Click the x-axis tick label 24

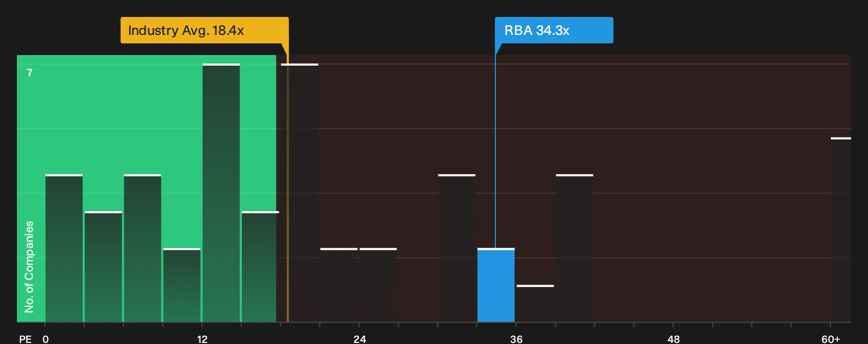[360, 339]
